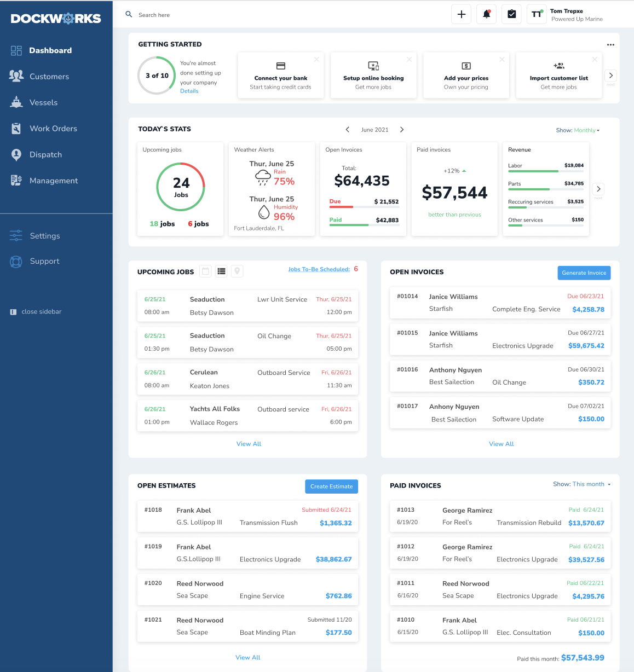Check the setup progress circle showing 3 of 10

coord(157,75)
